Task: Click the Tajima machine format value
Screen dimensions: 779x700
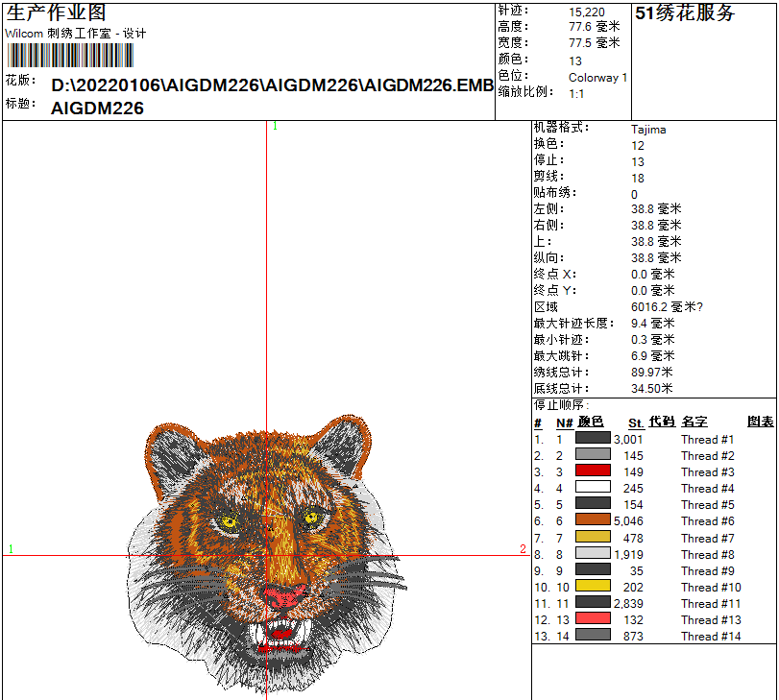Action: [x=648, y=130]
